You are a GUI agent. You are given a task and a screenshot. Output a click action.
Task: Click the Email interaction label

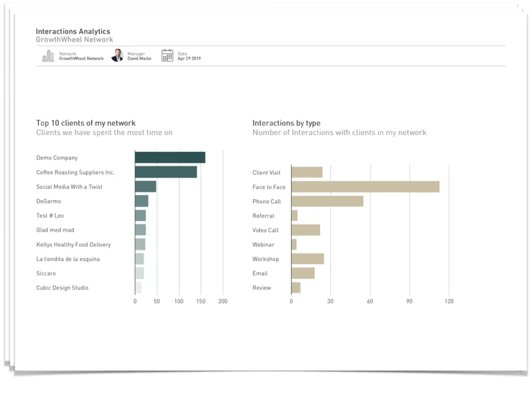260,273
